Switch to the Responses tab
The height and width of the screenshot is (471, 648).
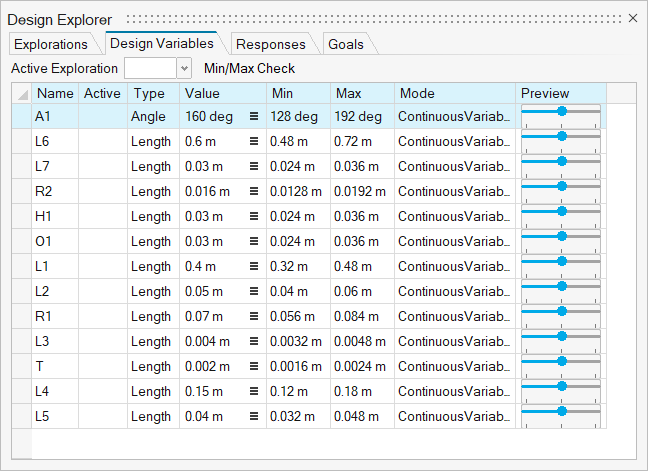click(x=271, y=44)
